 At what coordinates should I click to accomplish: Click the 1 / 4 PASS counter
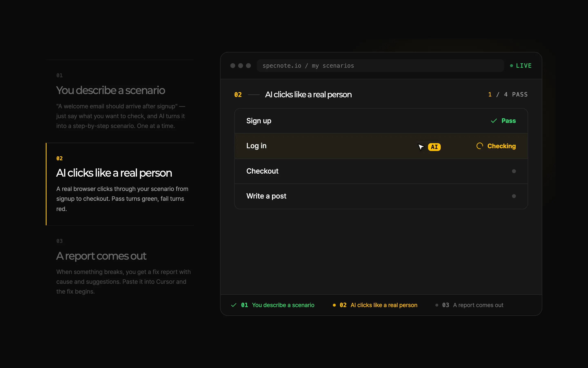point(508,94)
